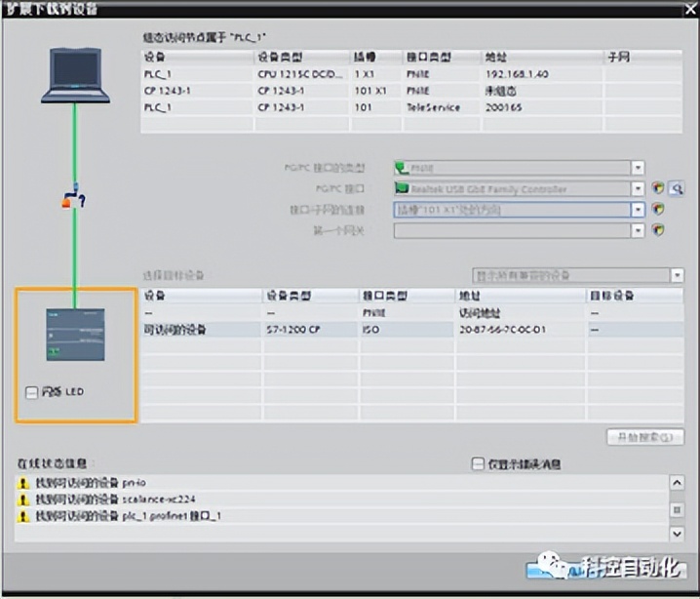Click the message list scroll down arrow
Image resolution: width=700 pixels, height=599 pixels.
(x=677, y=534)
